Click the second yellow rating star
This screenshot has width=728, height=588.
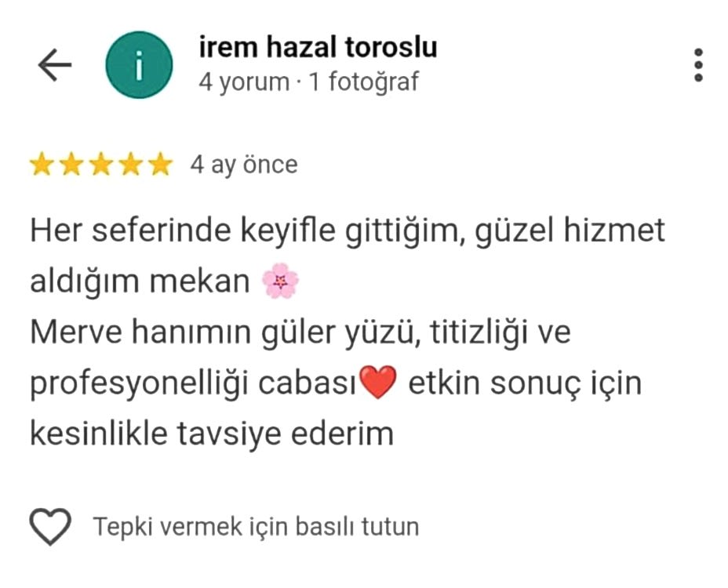(71, 165)
